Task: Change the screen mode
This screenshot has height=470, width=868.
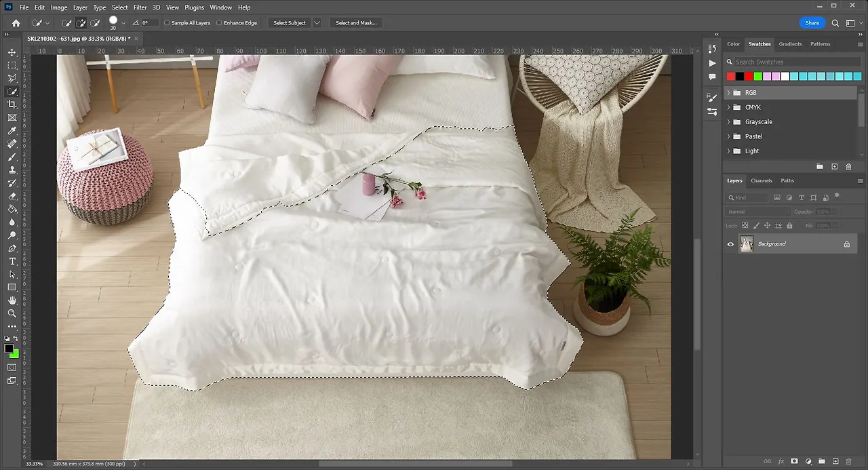Action: click(12, 381)
